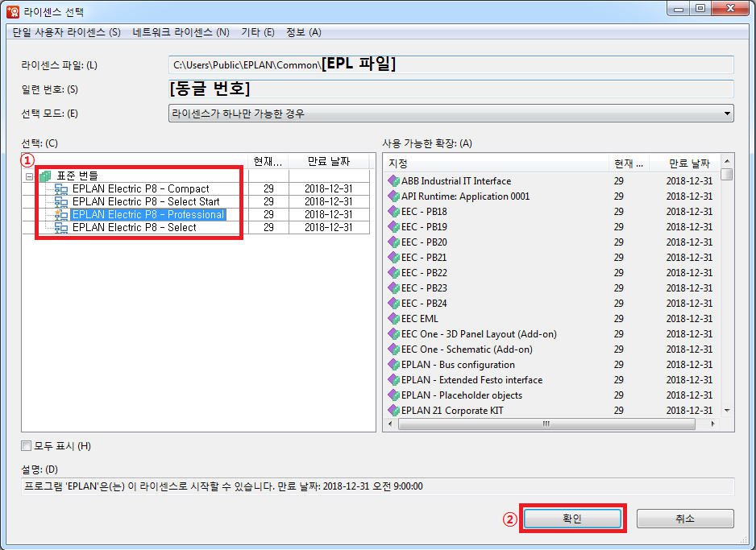This screenshot has height=550, width=756.
Task: Cancel with the 취소 button
Action: [x=685, y=519]
